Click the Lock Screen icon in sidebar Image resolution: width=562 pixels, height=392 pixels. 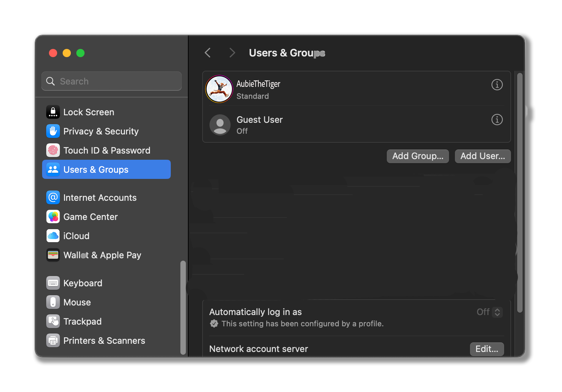coord(53,112)
